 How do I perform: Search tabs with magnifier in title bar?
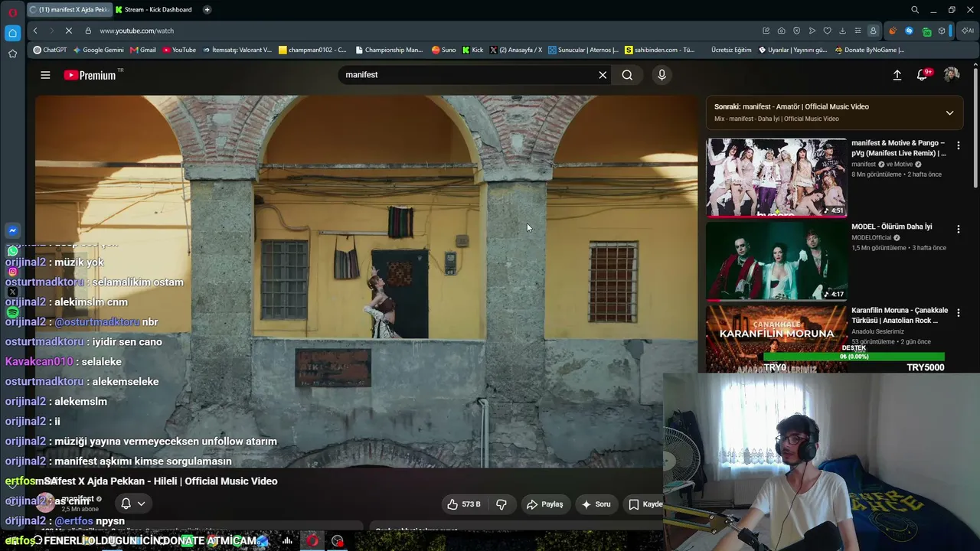[x=915, y=10]
